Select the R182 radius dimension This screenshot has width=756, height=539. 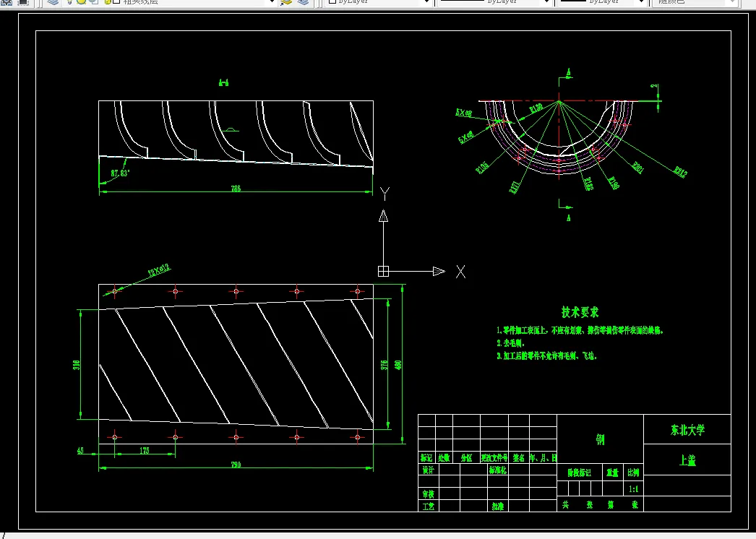(x=588, y=184)
